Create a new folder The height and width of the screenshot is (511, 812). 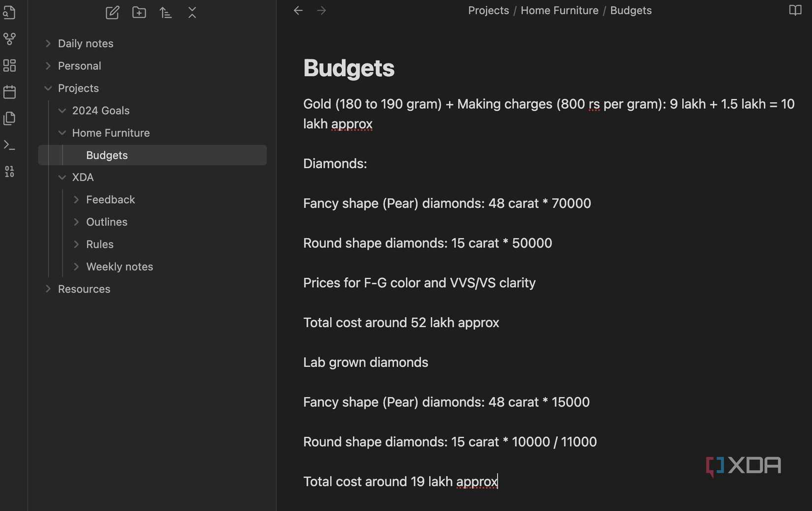pyautogui.click(x=139, y=13)
